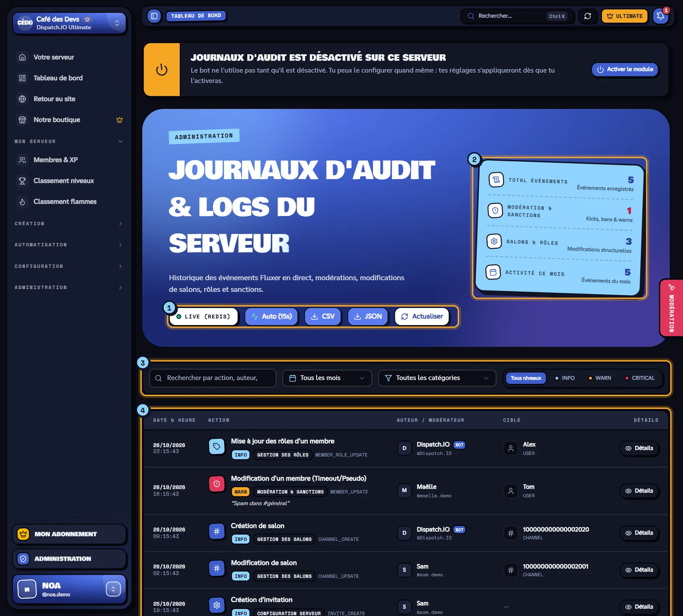Click the tag icon of the role update event
This screenshot has height=616, width=683.
(217, 446)
